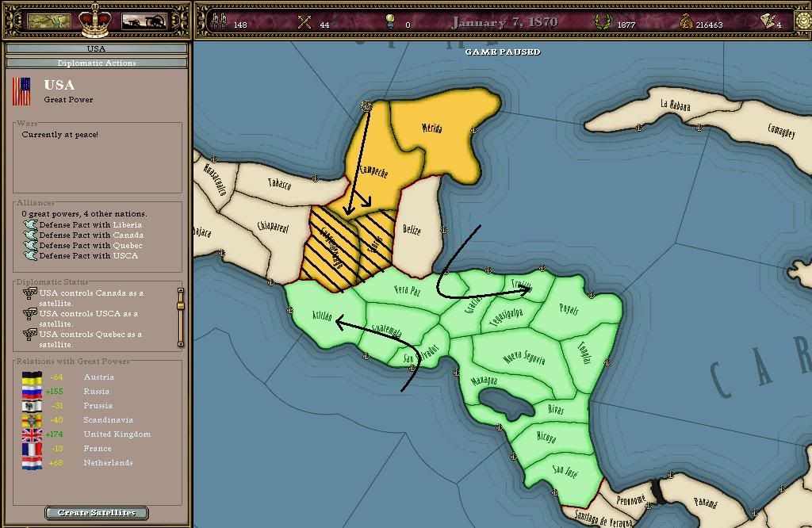Click the Prussia flag in relations list
Image resolution: width=812 pixels, height=528 pixels.
(32, 406)
